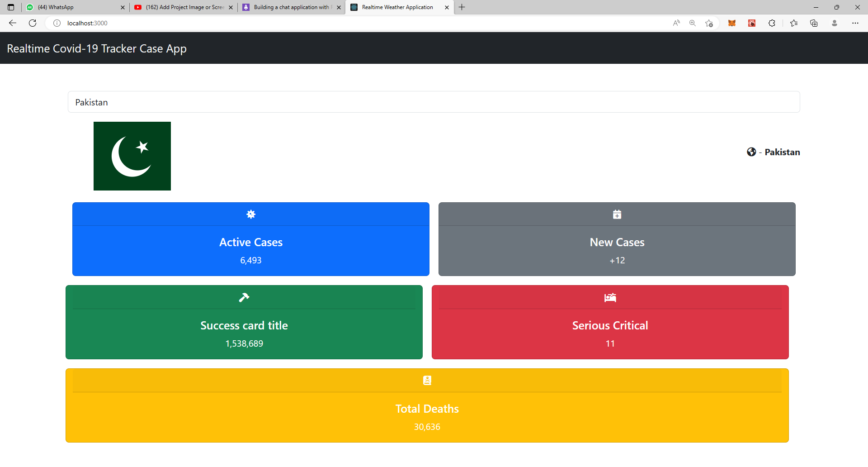Open the Settings and more menu

pyautogui.click(x=856, y=23)
